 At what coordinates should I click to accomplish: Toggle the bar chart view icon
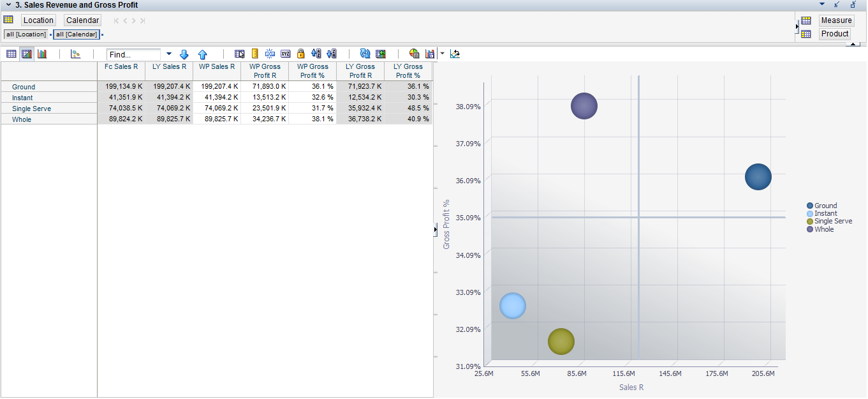[41, 54]
